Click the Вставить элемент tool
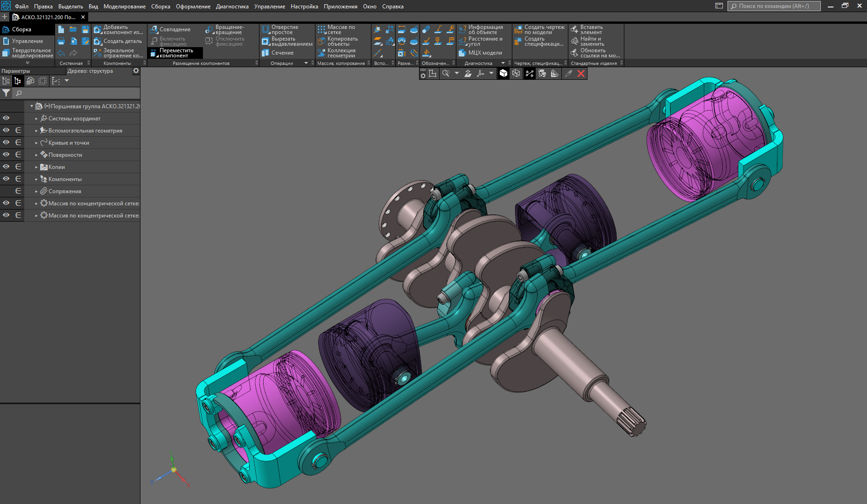 pyautogui.click(x=587, y=29)
